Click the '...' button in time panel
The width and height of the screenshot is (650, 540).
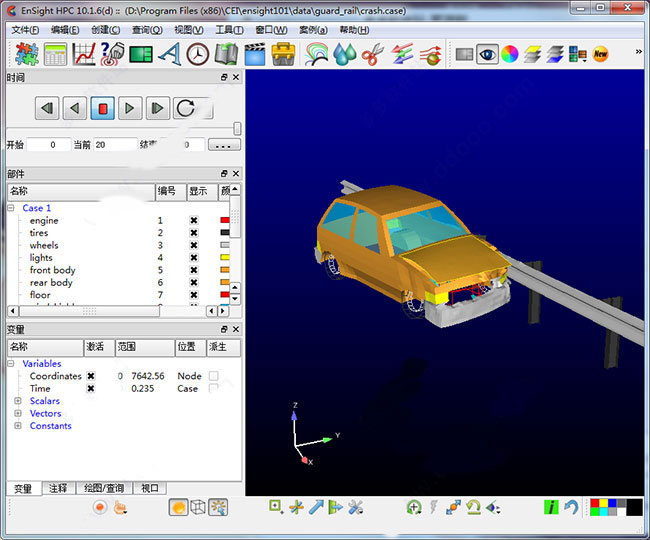tap(222, 145)
